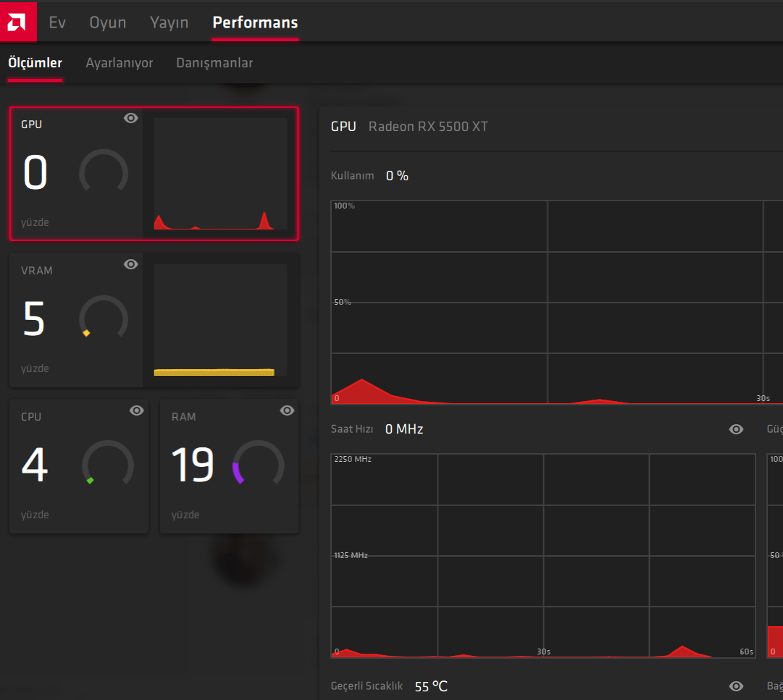The image size is (783, 700).
Task: Select the VRAM metric card
Action: click(x=154, y=320)
